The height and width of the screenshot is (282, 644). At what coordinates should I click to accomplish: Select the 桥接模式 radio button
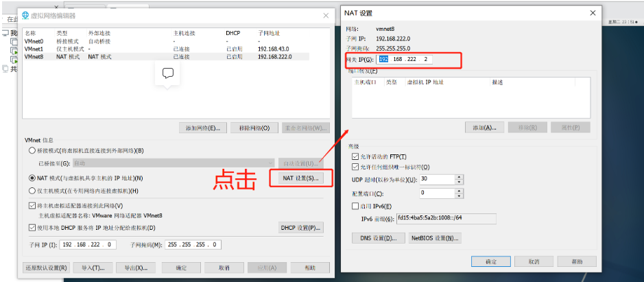(x=32, y=150)
